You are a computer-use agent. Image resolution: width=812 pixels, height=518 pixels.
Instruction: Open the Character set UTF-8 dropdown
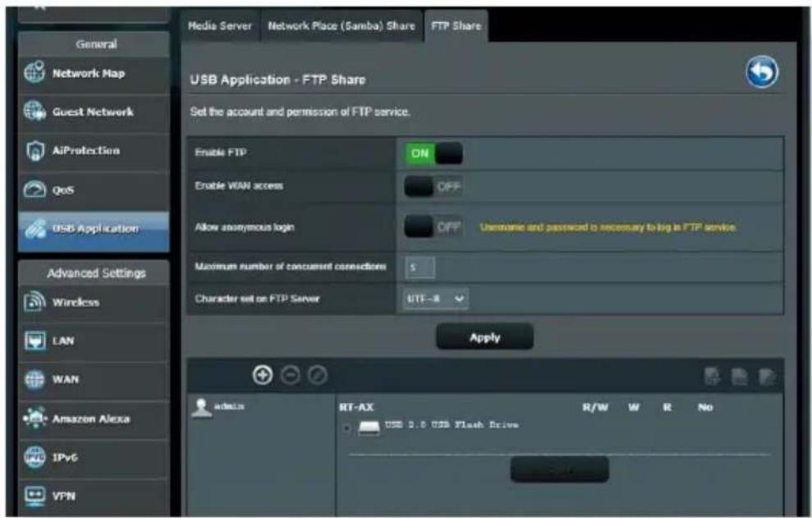(x=435, y=299)
